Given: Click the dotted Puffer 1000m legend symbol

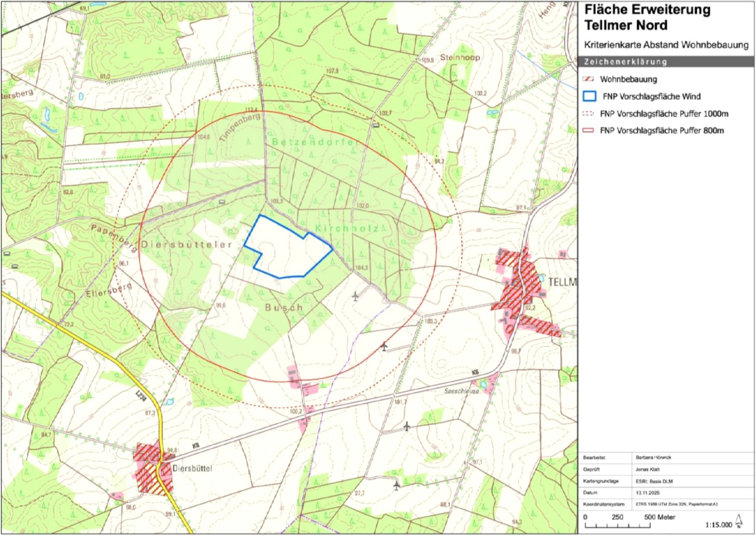Looking at the screenshot, I should [x=589, y=114].
